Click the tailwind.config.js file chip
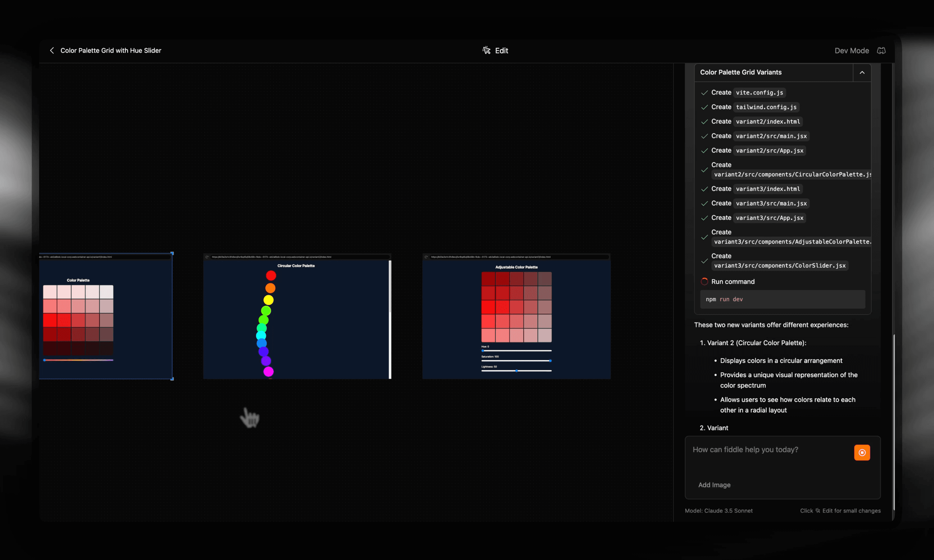Screen dimensions: 934x560 tap(766, 107)
